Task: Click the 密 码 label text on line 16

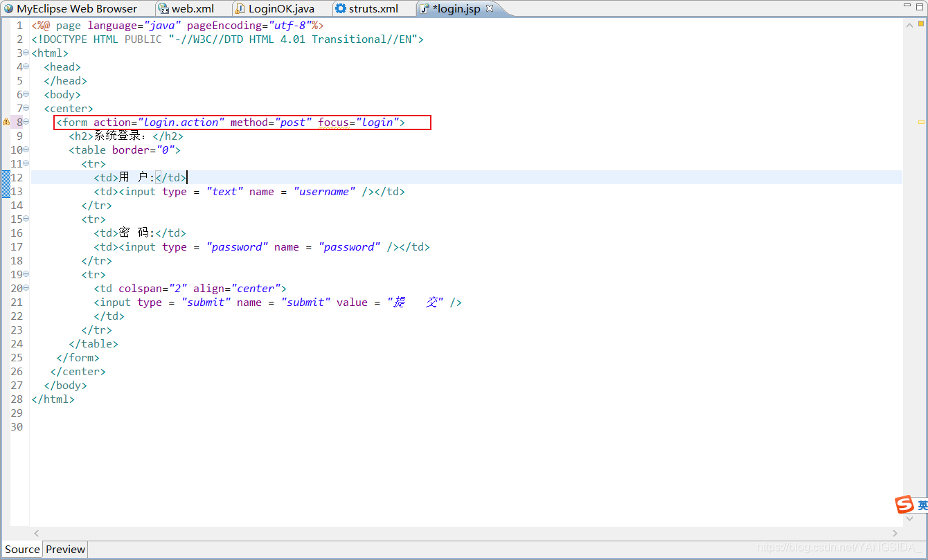Action: tap(136, 233)
